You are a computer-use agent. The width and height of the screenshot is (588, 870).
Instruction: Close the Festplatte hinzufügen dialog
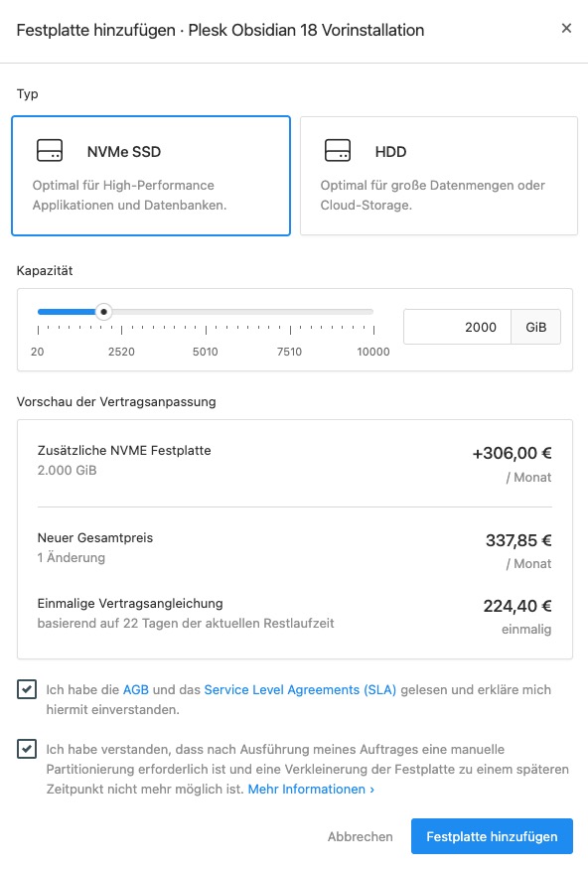(566, 28)
